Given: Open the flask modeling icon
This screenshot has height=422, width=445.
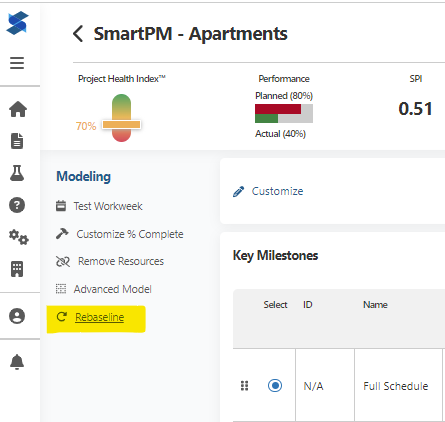Looking at the screenshot, I should 17,173.
